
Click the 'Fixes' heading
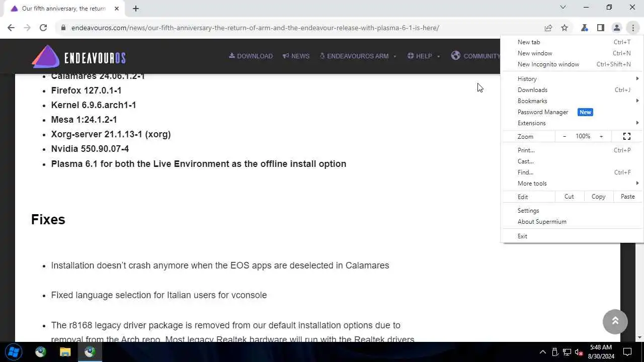48,219
